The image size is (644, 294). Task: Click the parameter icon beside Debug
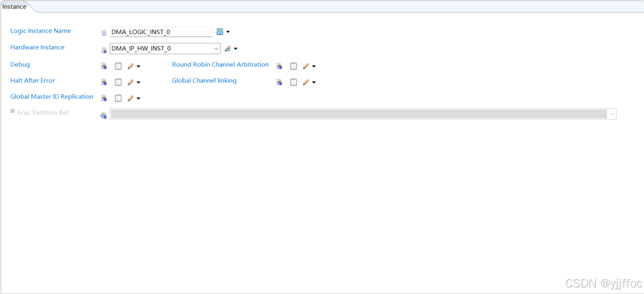pyautogui.click(x=104, y=66)
